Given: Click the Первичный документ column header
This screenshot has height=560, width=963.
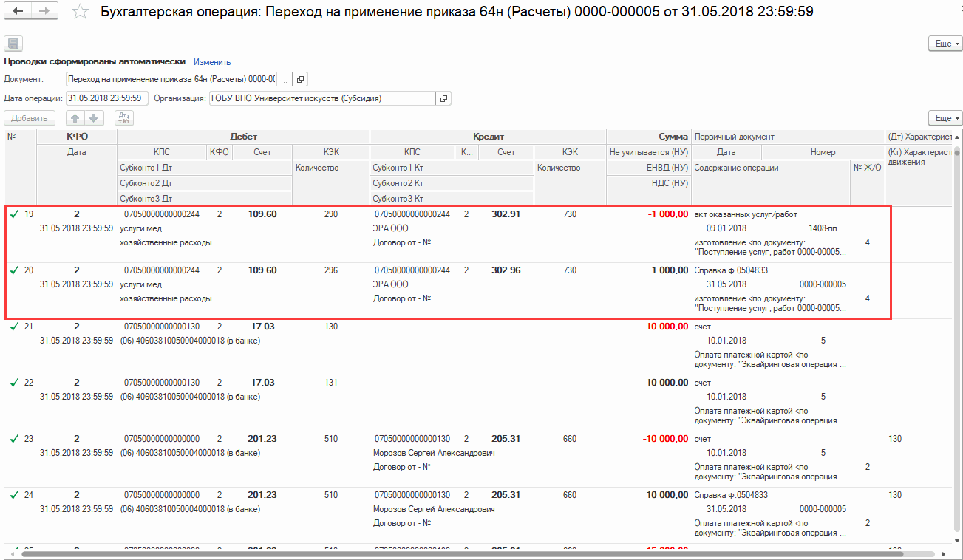Looking at the screenshot, I should 787,137.
